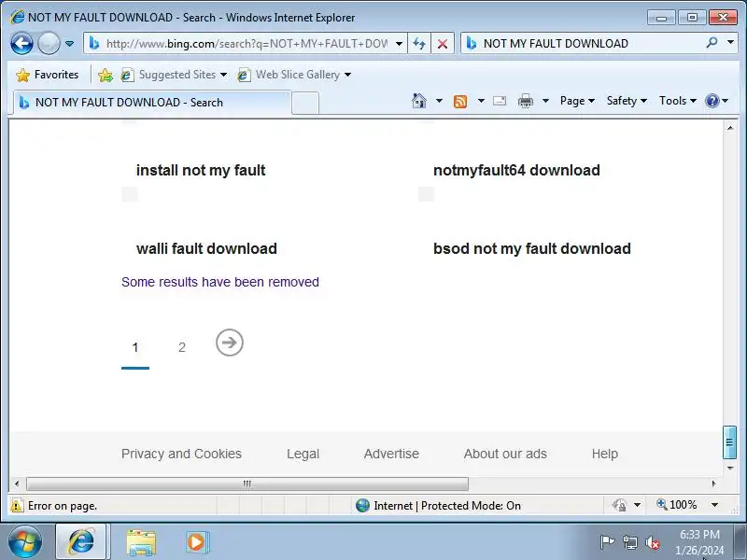Image resolution: width=747 pixels, height=560 pixels.
Task: Open the Tools menu
Action: tap(678, 101)
